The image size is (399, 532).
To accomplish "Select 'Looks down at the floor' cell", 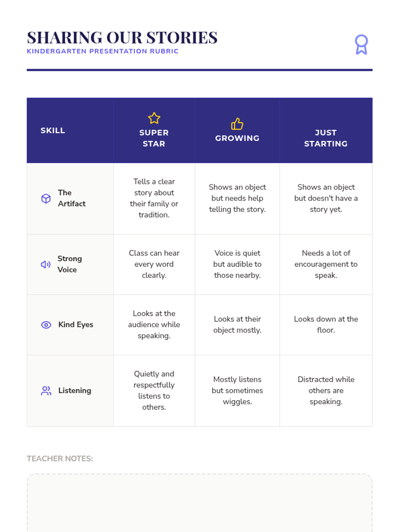I will pos(326,325).
